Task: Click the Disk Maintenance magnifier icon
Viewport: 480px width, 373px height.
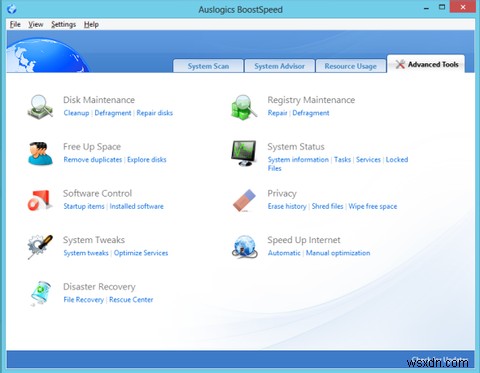Action: 40,107
